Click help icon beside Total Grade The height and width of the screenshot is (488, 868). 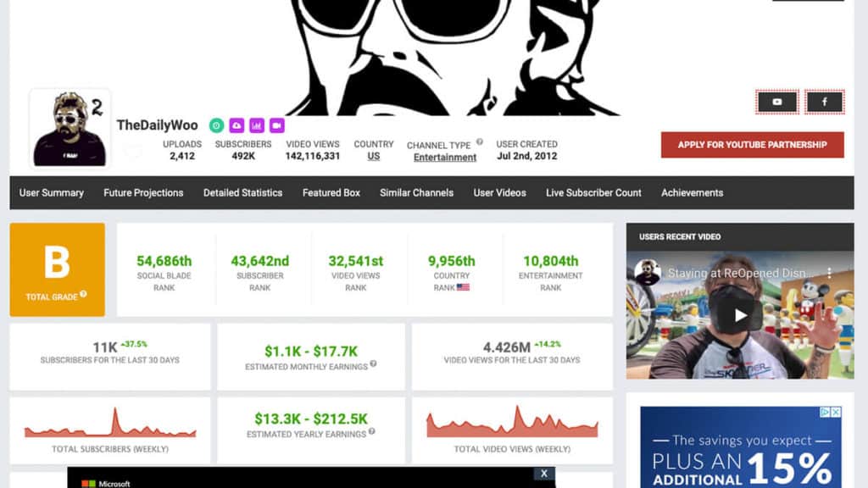pos(83,296)
